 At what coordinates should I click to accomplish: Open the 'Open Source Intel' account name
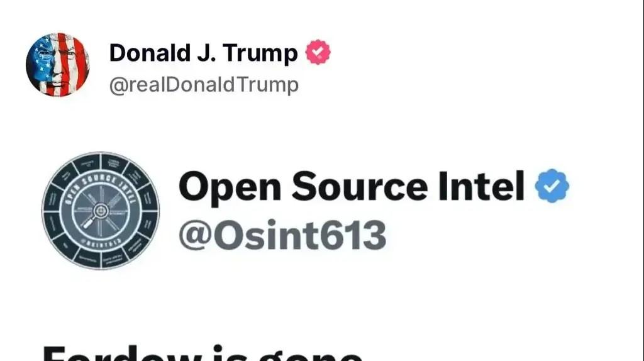(x=352, y=186)
